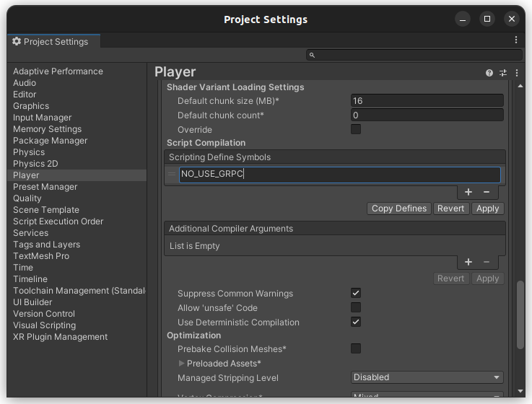532x404 pixels.
Task: Disable Suppress Common Warnings
Action: click(x=356, y=293)
